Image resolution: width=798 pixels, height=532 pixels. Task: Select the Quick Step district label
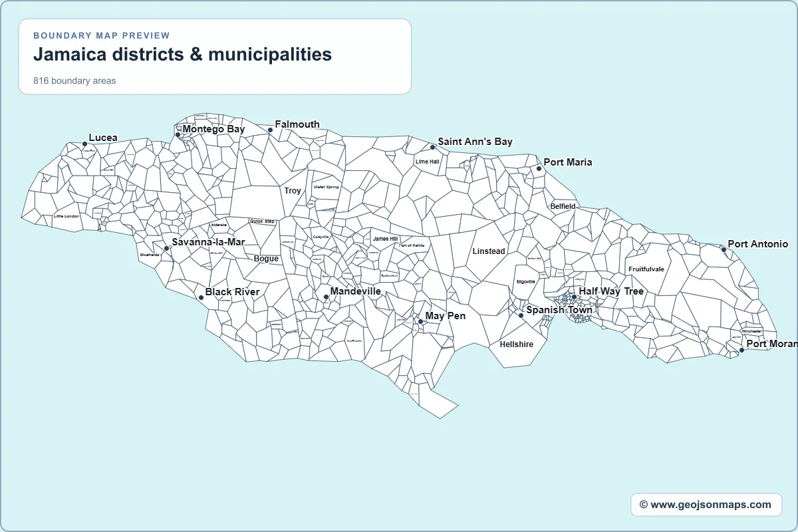(x=262, y=221)
